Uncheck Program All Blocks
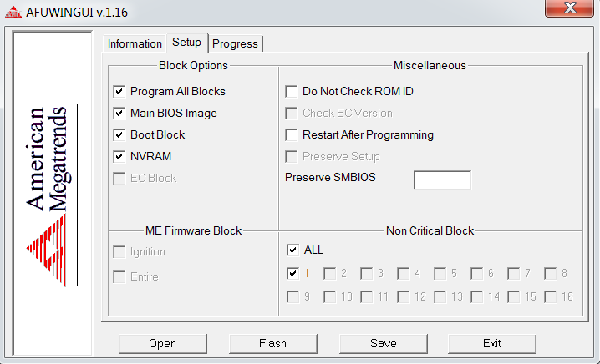Viewport: 600px width, 364px height. click(119, 91)
